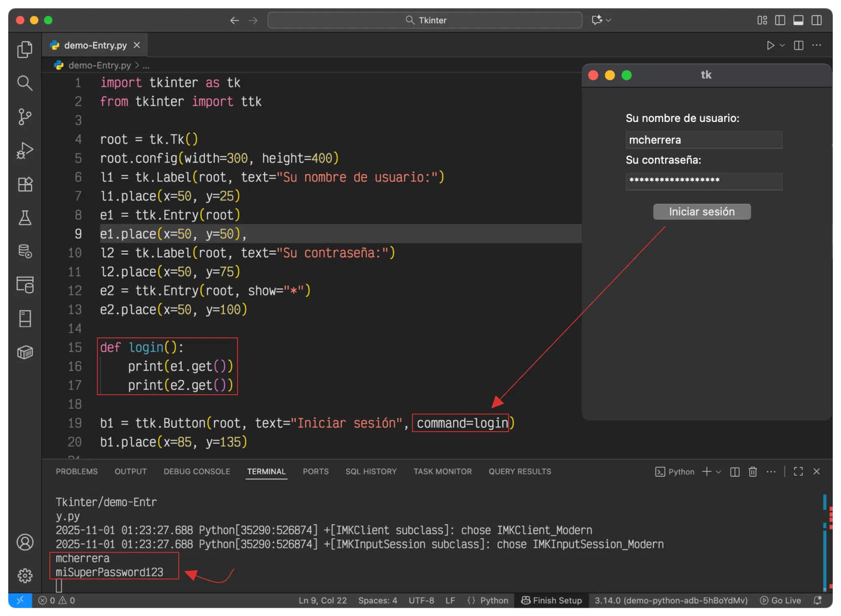
Task: Click the password entry field in tk window
Action: [704, 181]
